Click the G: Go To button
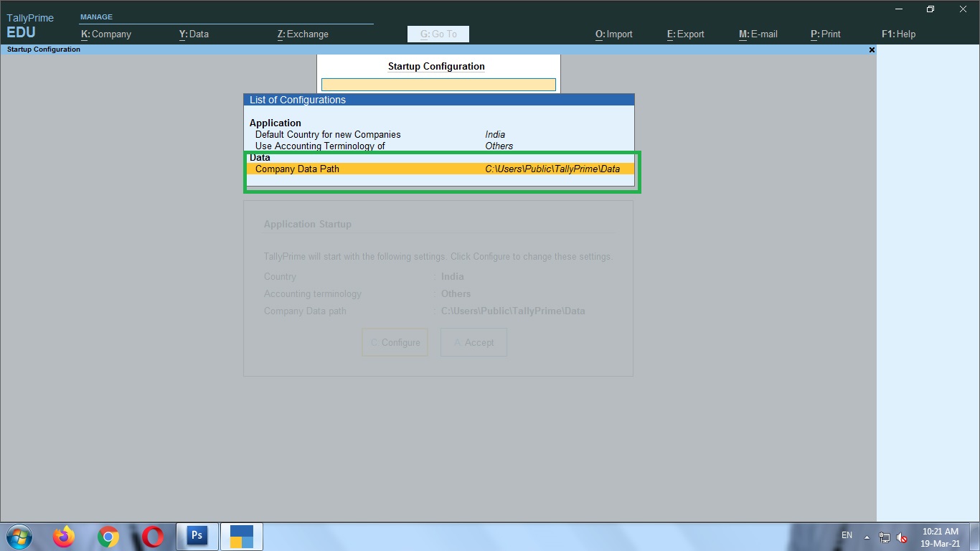 pyautogui.click(x=438, y=34)
